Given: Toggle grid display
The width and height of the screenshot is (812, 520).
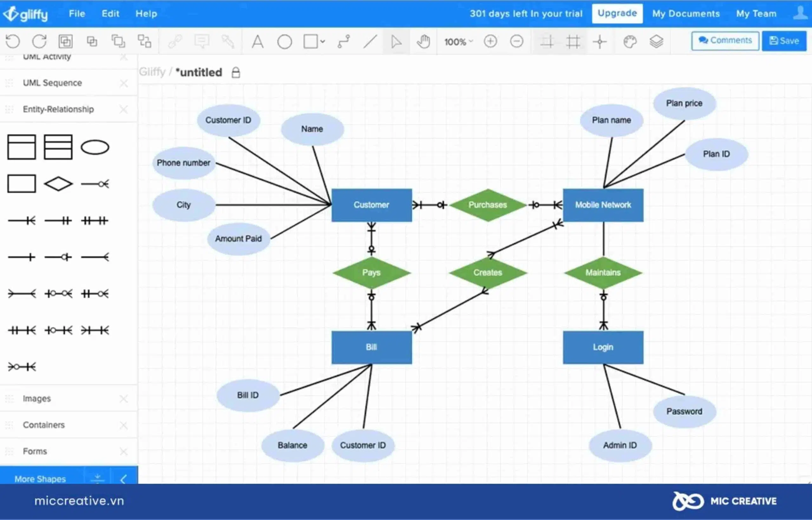Looking at the screenshot, I should [x=573, y=42].
